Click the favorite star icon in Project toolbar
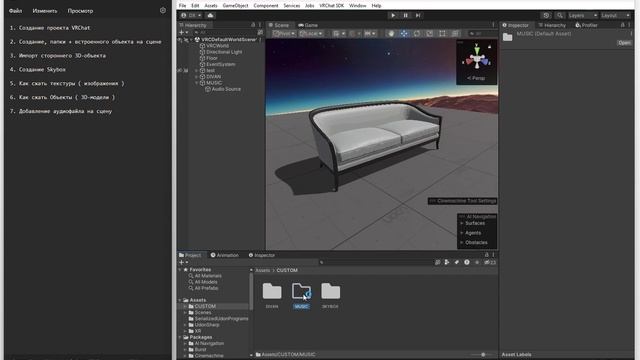The height and width of the screenshot is (360, 640). pyautogui.click(x=477, y=262)
